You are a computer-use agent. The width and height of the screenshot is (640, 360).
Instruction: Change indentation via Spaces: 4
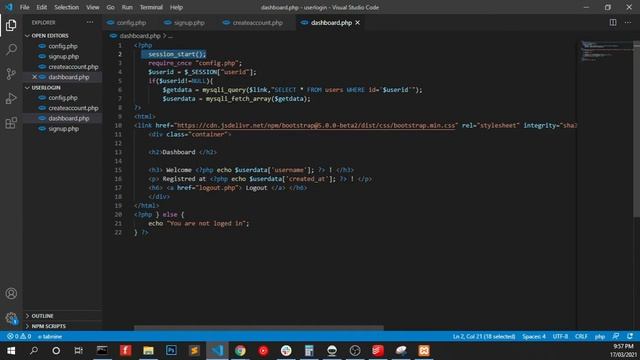click(533, 336)
